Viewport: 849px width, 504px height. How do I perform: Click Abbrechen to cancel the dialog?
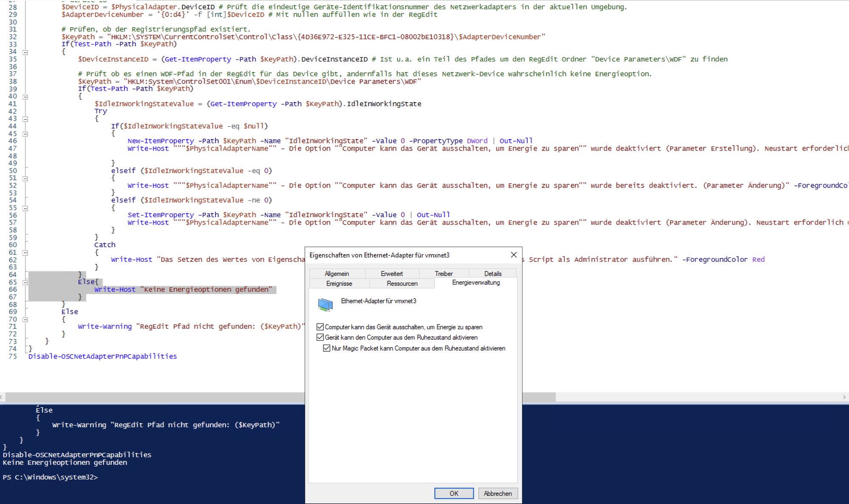point(498,493)
